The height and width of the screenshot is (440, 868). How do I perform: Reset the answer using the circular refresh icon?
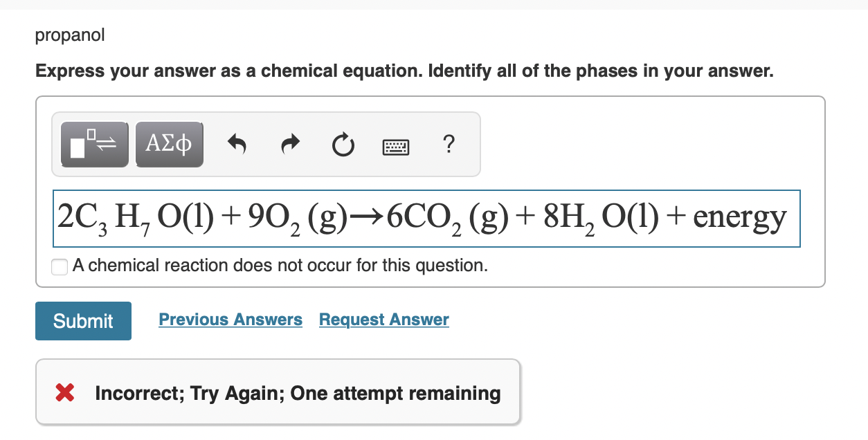click(343, 143)
